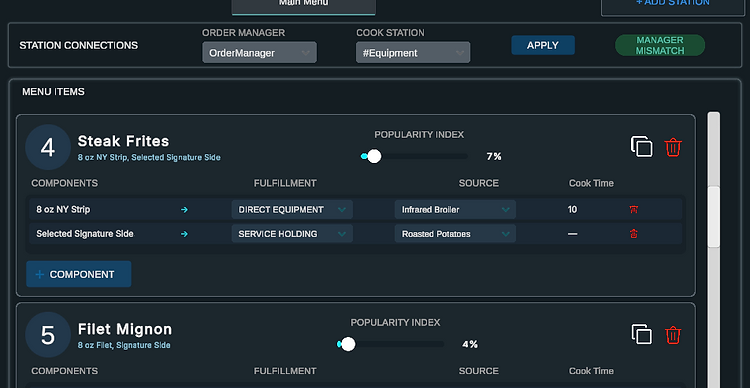Click the cook time value 10
The image size is (750, 388).
572,210
